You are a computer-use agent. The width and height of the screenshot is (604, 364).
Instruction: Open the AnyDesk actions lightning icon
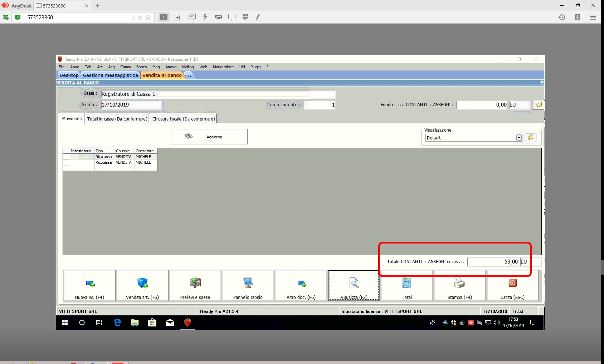[x=205, y=17]
